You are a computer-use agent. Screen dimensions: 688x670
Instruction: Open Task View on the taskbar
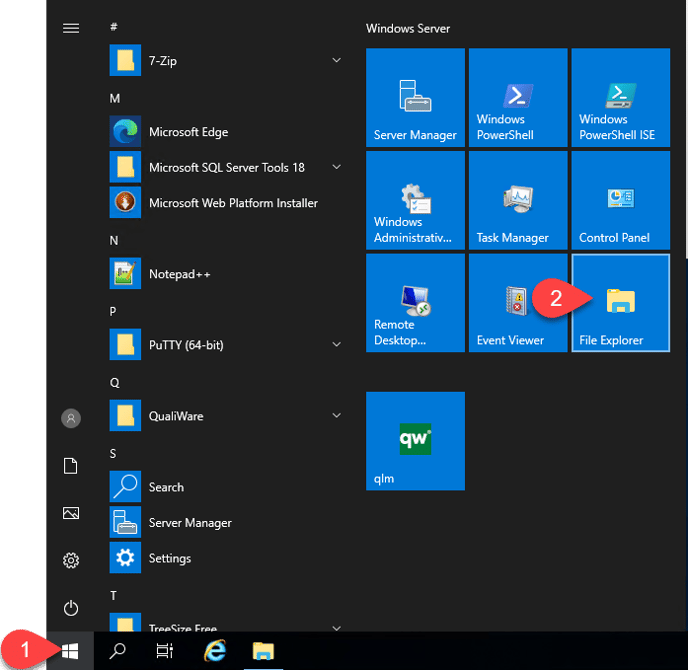click(165, 651)
